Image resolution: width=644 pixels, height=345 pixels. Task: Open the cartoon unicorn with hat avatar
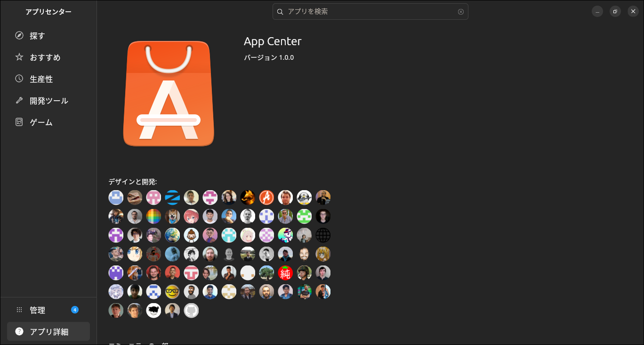pos(285,235)
